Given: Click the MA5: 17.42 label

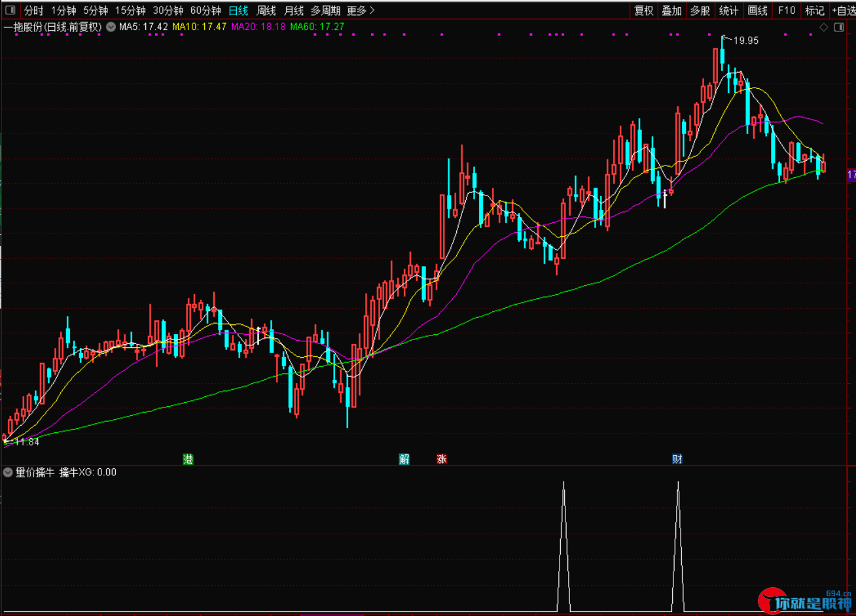Looking at the screenshot, I should pyautogui.click(x=143, y=27).
